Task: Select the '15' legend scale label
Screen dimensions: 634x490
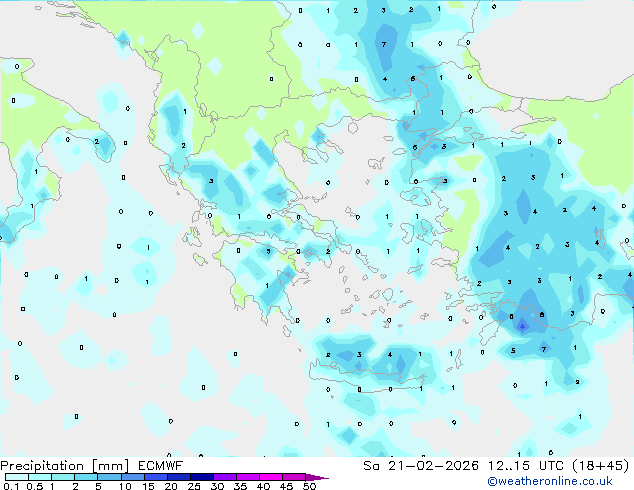Action: click(148, 486)
